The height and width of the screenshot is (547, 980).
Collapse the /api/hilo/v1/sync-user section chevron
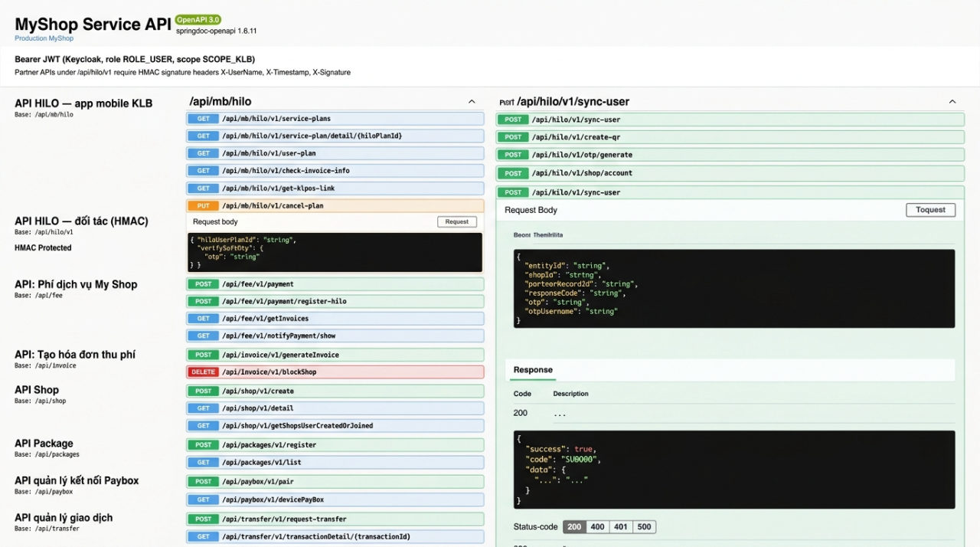(952, 102)
